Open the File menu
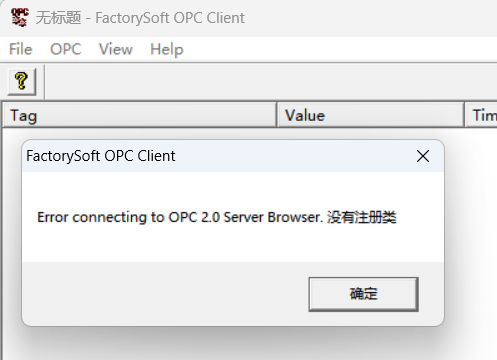Screen dimensions: 497x360 tap(21, 49)
